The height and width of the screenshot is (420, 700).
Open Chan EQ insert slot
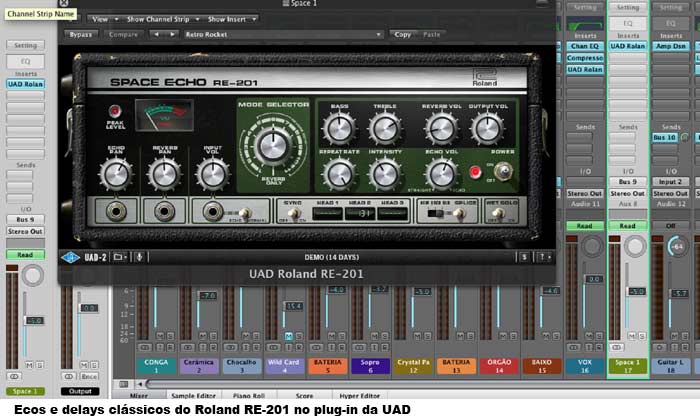click(585, 46)
